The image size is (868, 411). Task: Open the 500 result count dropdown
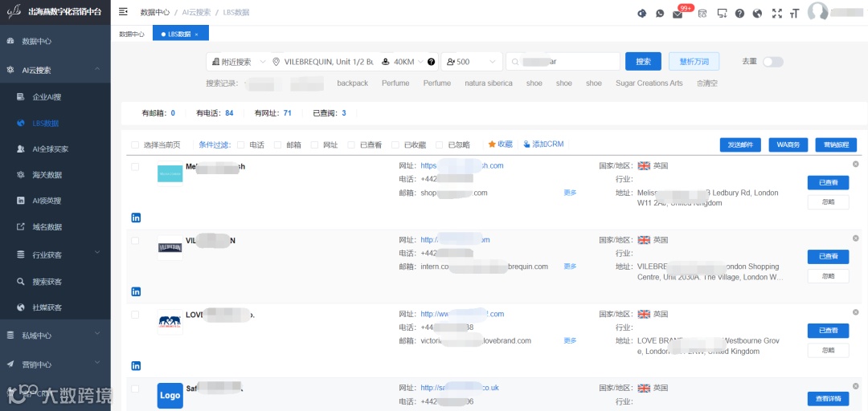click(472, 62)
